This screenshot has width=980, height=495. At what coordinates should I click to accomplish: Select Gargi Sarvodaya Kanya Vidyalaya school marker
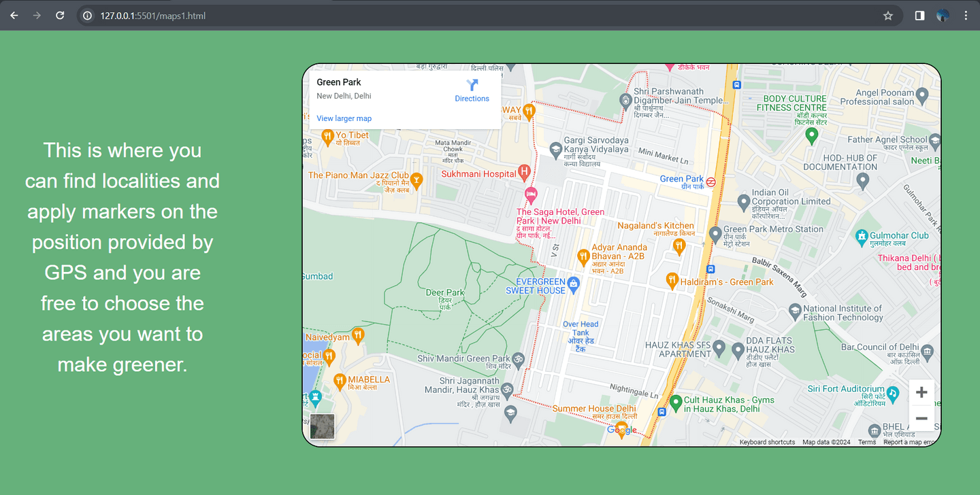coord(555,150)
